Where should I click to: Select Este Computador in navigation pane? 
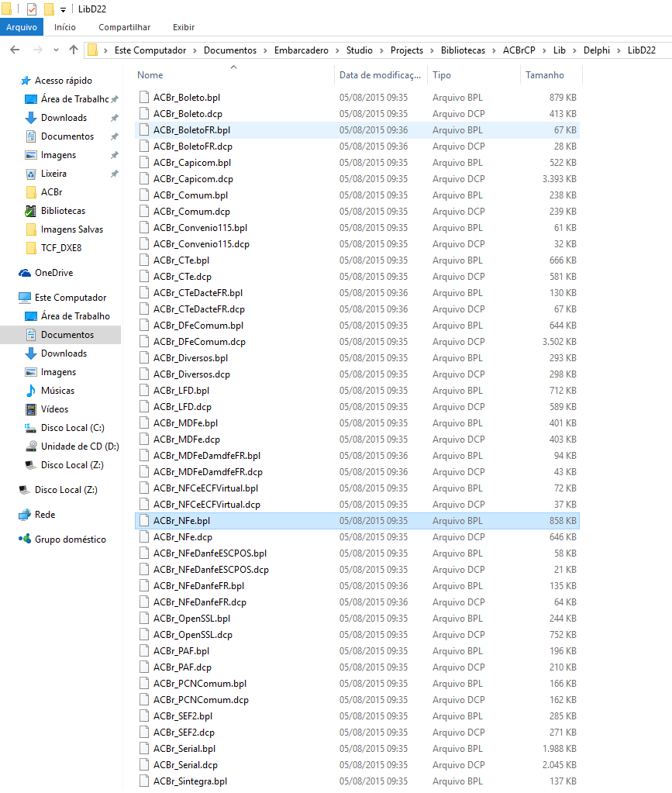click(71, 298)
